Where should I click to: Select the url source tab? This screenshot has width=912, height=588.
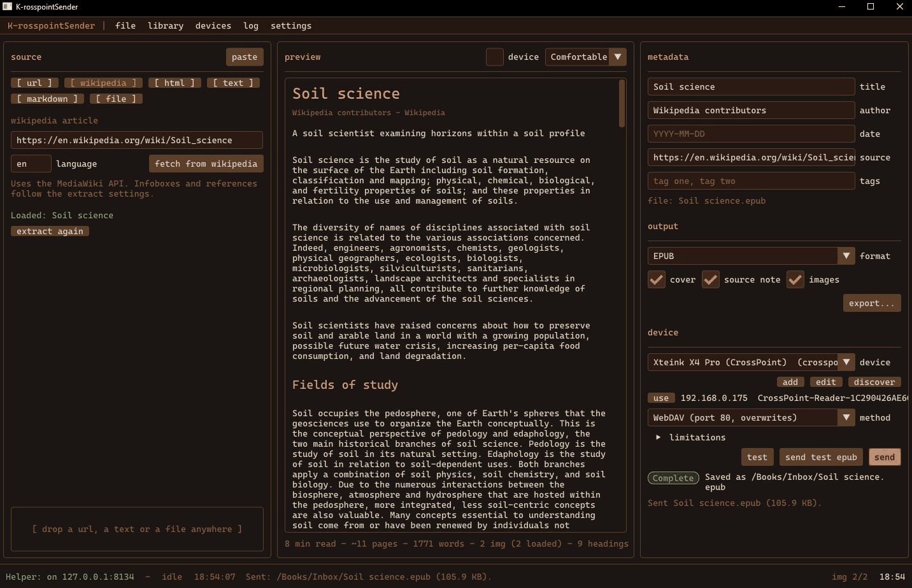34,83
